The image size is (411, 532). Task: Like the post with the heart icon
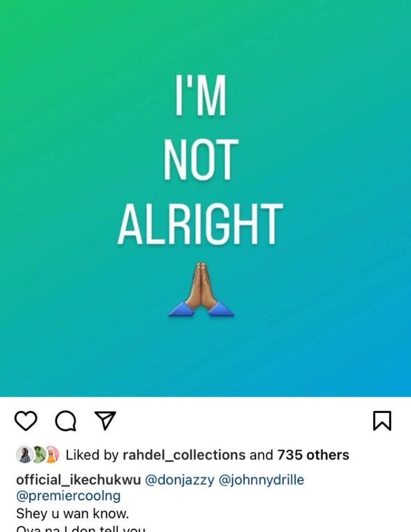(x=26, y=421)
